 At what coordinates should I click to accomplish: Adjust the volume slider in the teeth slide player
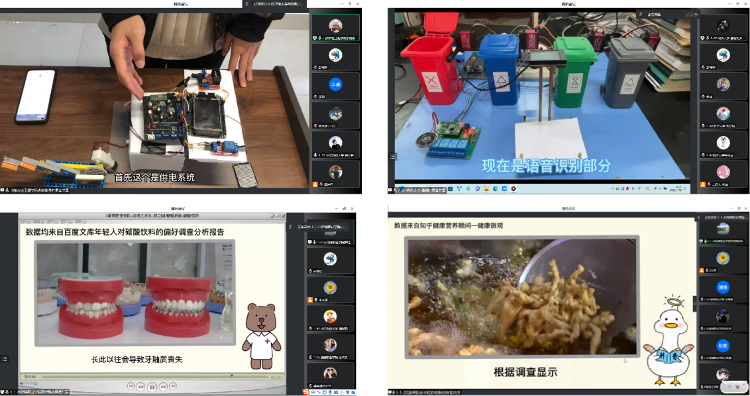tap(31, 383)
